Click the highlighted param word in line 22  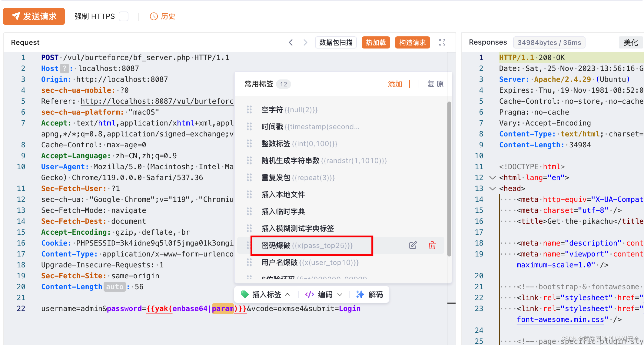tap(223, 309)
